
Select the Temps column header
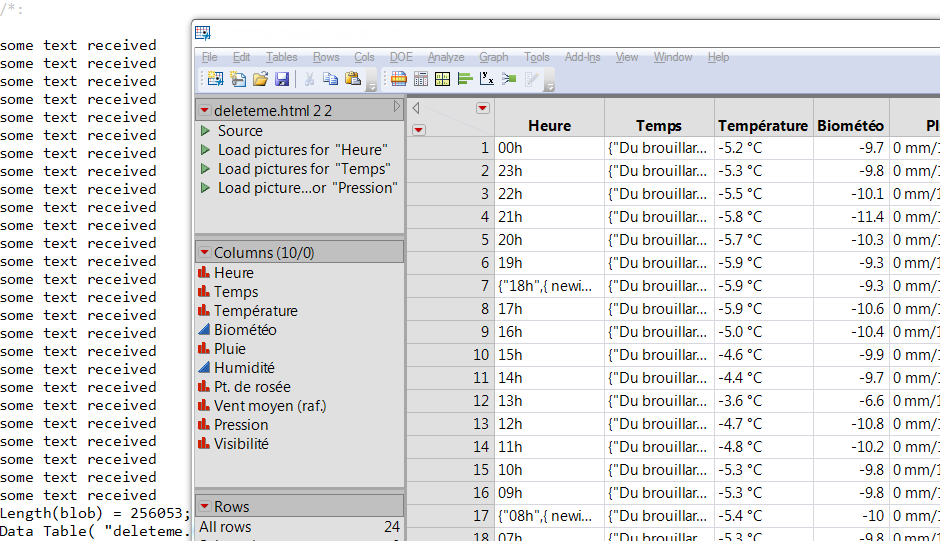coord(659,118)
